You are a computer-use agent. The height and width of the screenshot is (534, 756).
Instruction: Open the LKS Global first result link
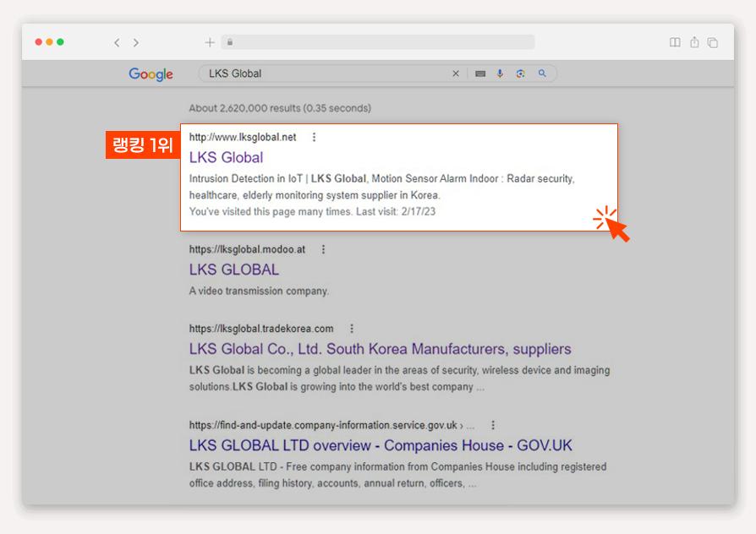pyautogui.click(x=226, y=158)
